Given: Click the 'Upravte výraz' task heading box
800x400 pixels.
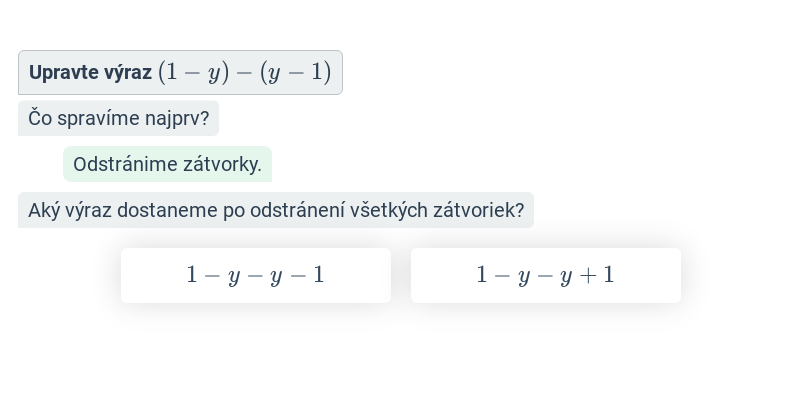Looking at the screenshot, I should click(x=180, y=72).
